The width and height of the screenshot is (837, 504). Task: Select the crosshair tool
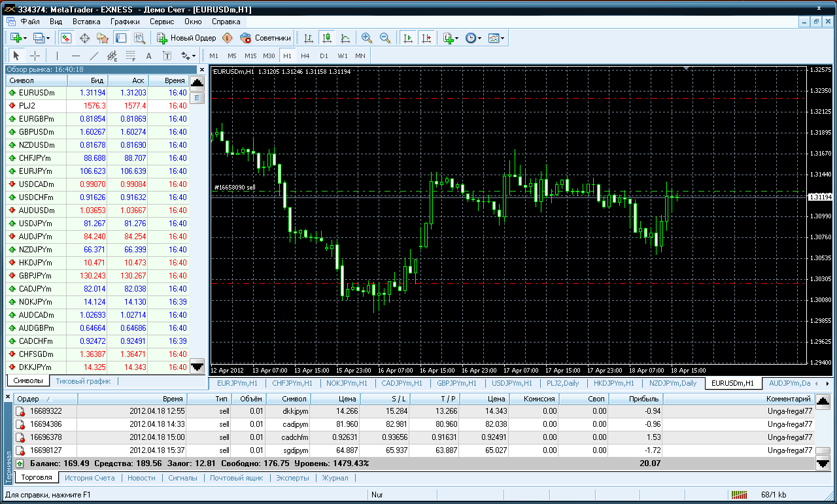coord(35,56)
